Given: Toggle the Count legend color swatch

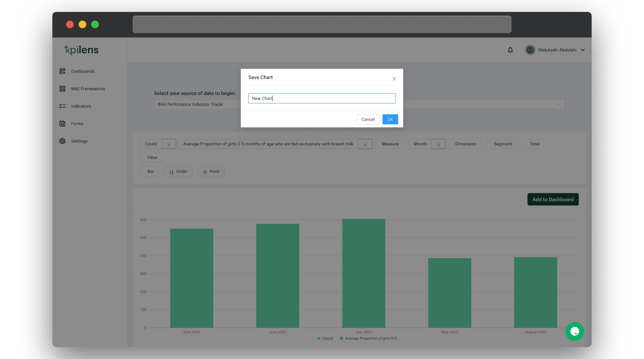Looking at the screenshot, I should pyautogui.click(x=319, y=339).
